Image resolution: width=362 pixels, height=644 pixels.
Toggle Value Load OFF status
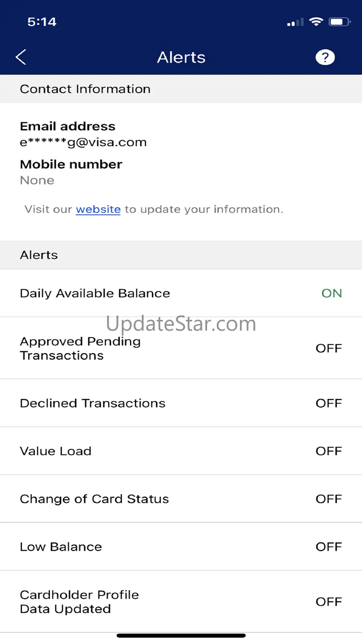click(x=329, y=451)
